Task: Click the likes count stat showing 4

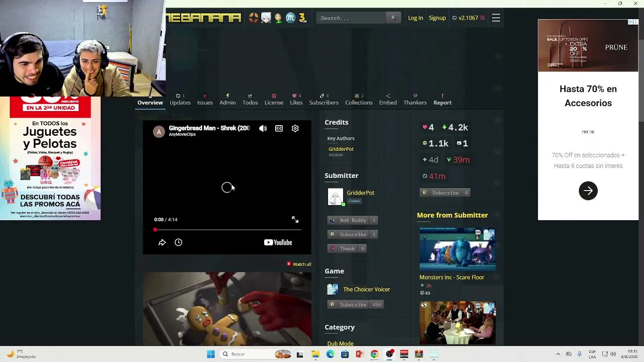Action: 428,128
